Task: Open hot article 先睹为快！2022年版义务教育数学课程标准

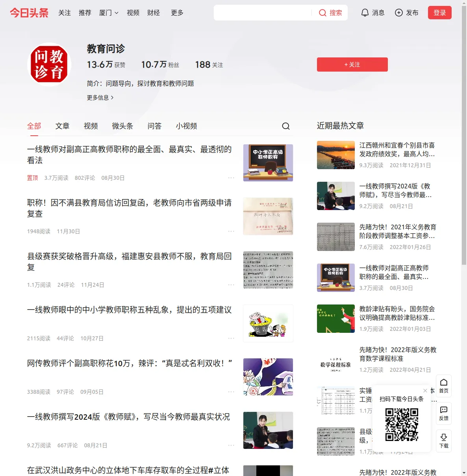Action: [x=398, y=354]
